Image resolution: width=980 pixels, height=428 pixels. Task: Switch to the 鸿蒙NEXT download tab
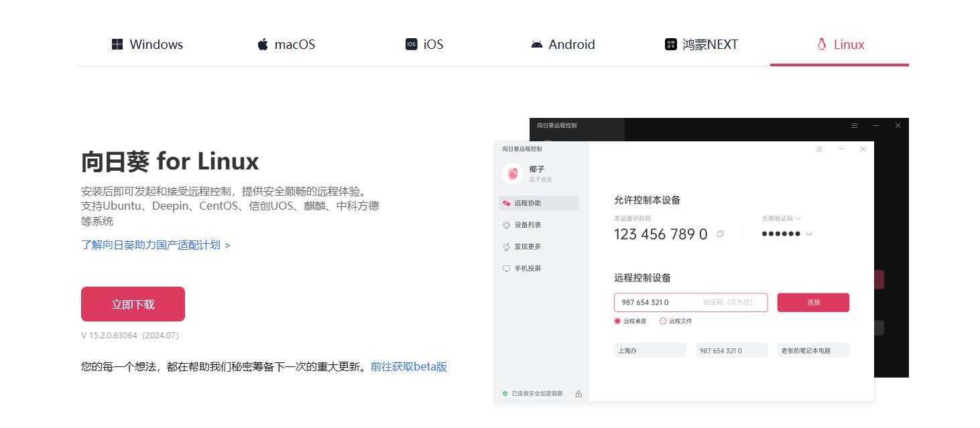click(x=701, y=45)
